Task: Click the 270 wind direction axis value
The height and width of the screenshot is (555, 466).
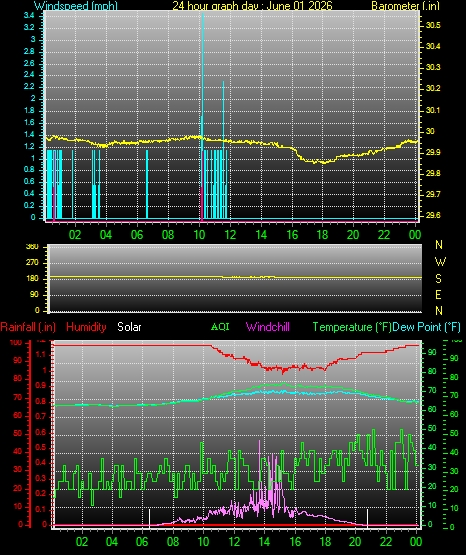Action: (32, 263)
